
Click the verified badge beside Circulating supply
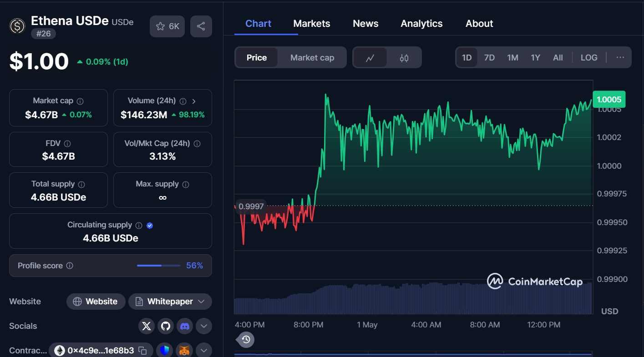pos(150,225)
